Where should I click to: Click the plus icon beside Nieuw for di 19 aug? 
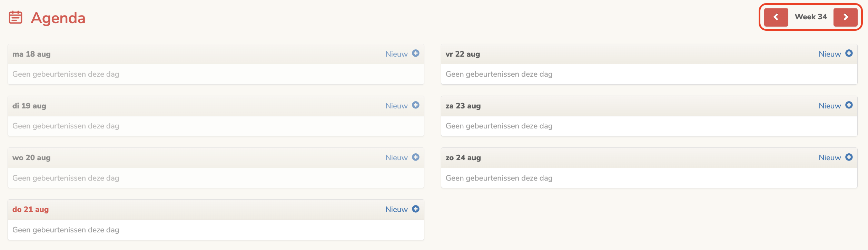[x=416, y=106]
